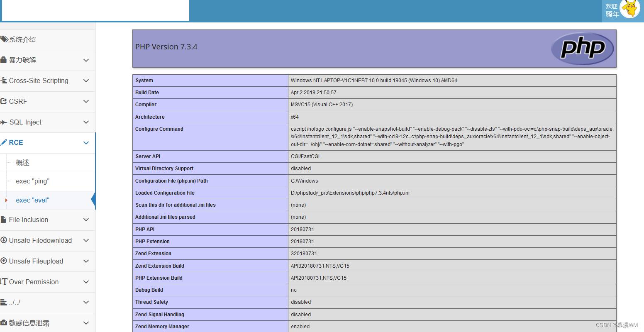Click the PHP Version 7.3.4 heading
This screenshot has width=644, height=332.
pos(166,47)
